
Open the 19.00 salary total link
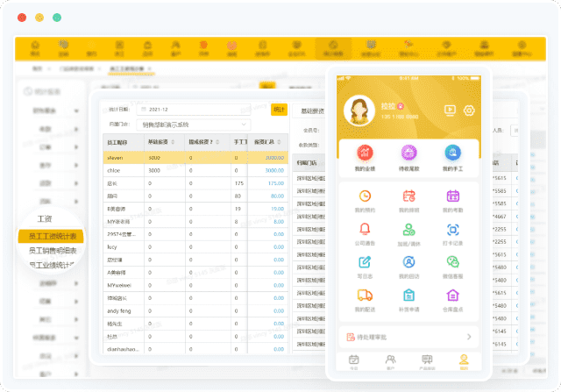point(277,209)
